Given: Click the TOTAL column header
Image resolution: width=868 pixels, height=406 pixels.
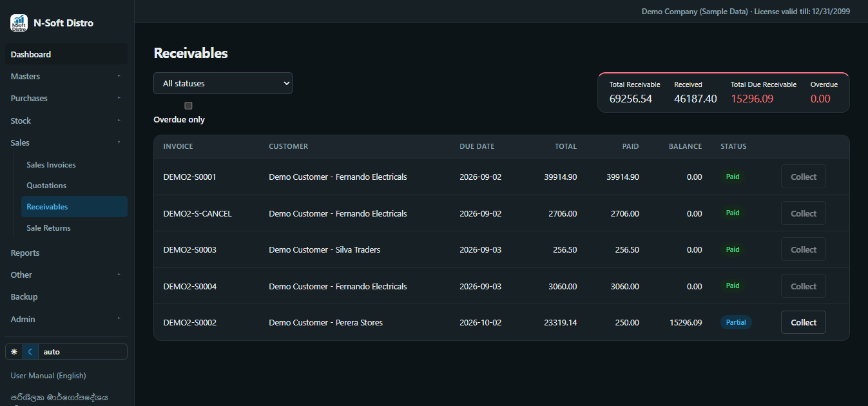Looking at the screenshot, I should (566, 146).
